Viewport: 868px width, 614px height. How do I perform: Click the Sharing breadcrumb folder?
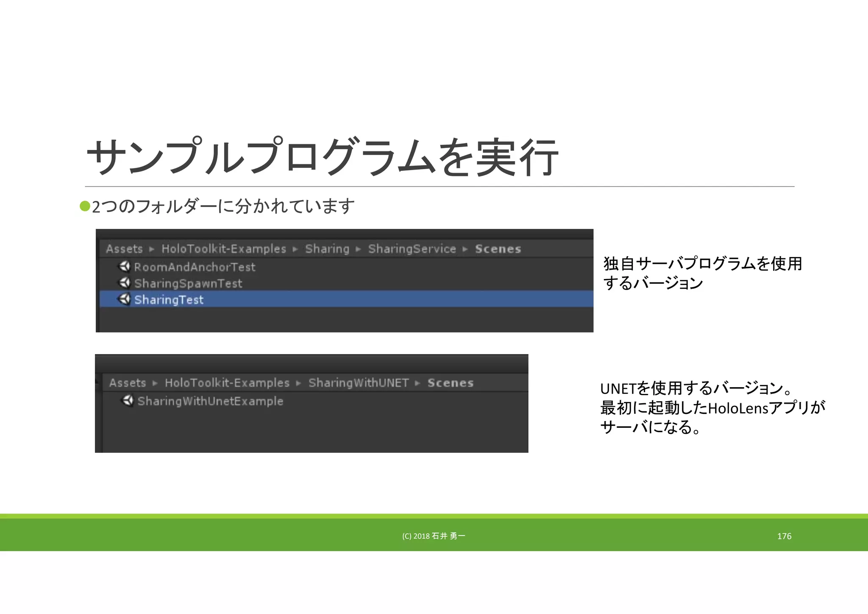[327, 249]
